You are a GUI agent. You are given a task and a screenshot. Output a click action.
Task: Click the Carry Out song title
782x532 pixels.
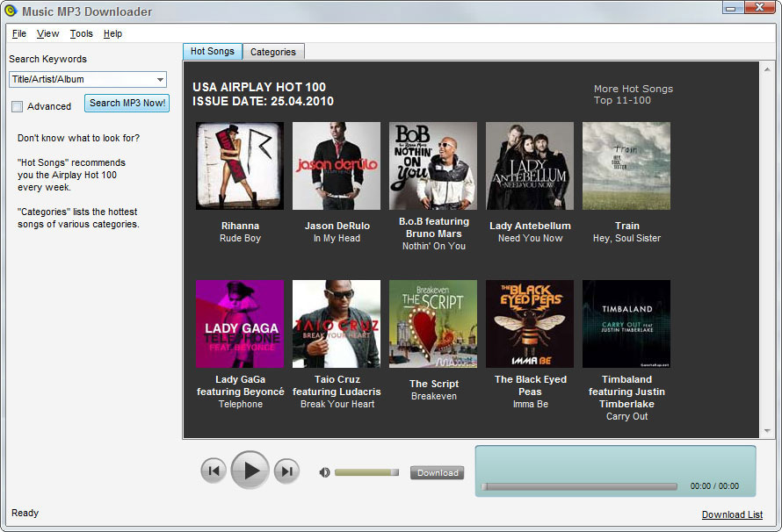(x=626, y=416)
